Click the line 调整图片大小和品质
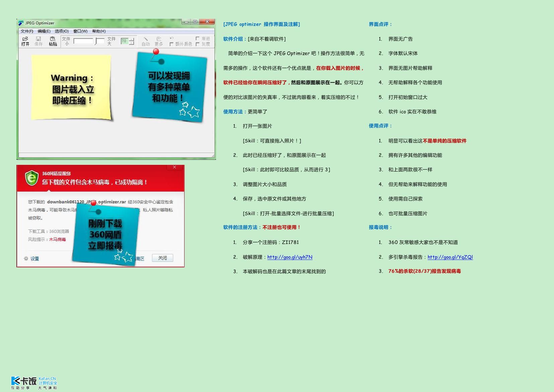Image resolution: width=554 pixels, height=392 pixels. tap(265, 184)
